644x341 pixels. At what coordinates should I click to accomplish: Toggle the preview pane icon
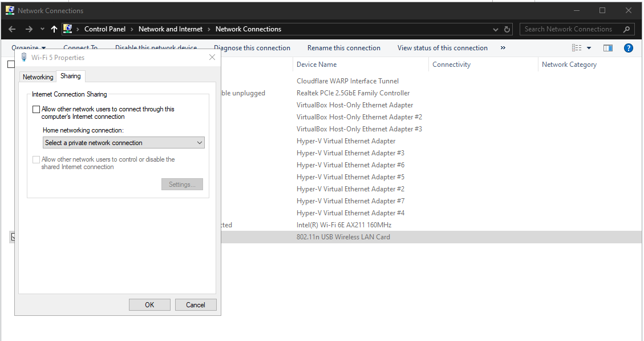coord(608,48)
